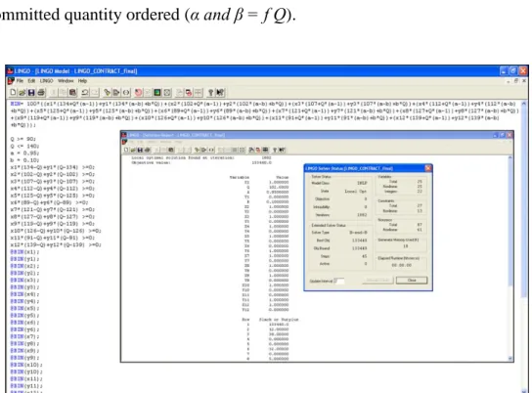
Task: Click the '@BIN(x5);' line in model
Action: pos(24,308)
